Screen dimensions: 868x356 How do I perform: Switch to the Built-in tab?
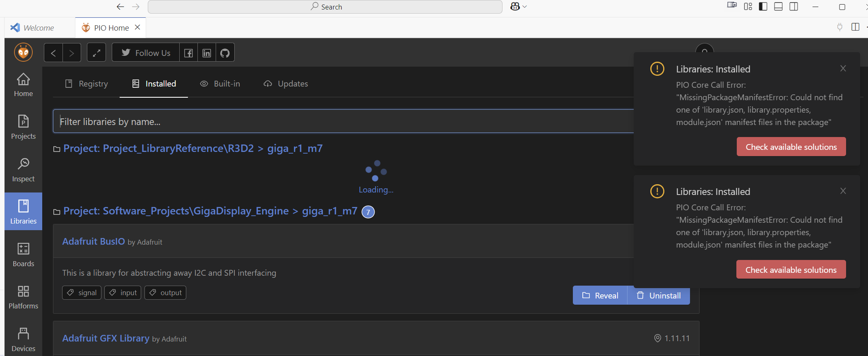[x=220, y=84]
